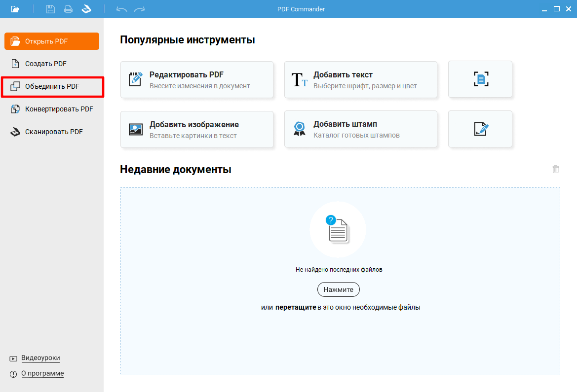
Task: Click the redo arrow icon
Action: [140, 9]
